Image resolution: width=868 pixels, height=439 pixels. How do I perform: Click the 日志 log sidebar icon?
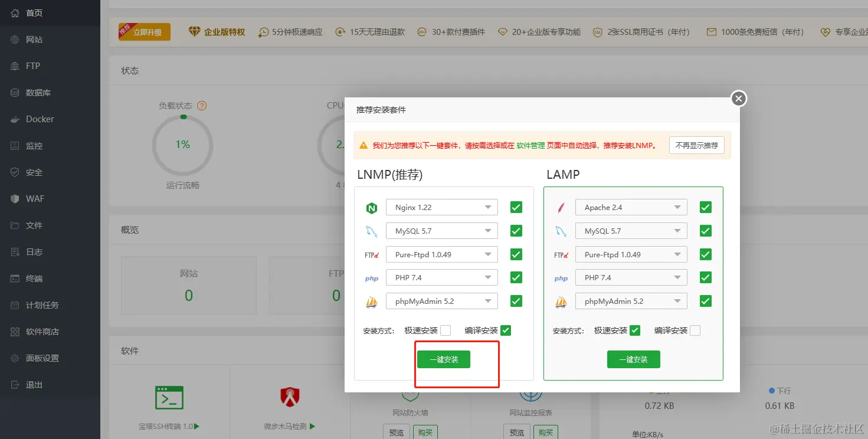point(15,252)
